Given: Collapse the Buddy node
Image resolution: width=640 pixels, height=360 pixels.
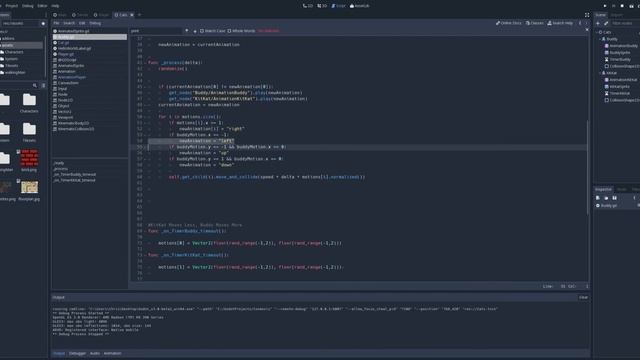Looking at the screenshot, I should pos(600,39).
